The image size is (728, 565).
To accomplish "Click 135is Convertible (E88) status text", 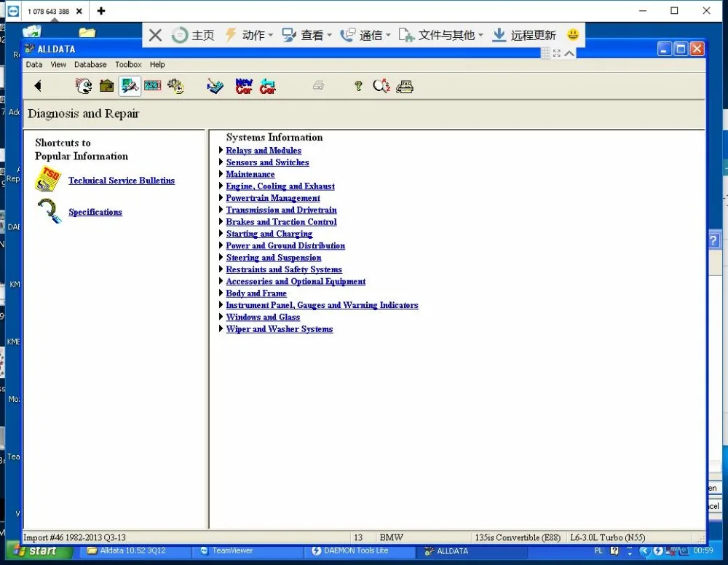I will (517, 537).
